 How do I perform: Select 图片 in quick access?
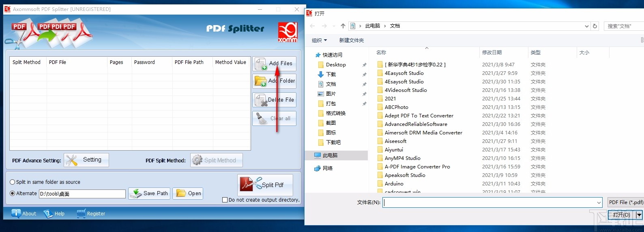click(331, 94)
